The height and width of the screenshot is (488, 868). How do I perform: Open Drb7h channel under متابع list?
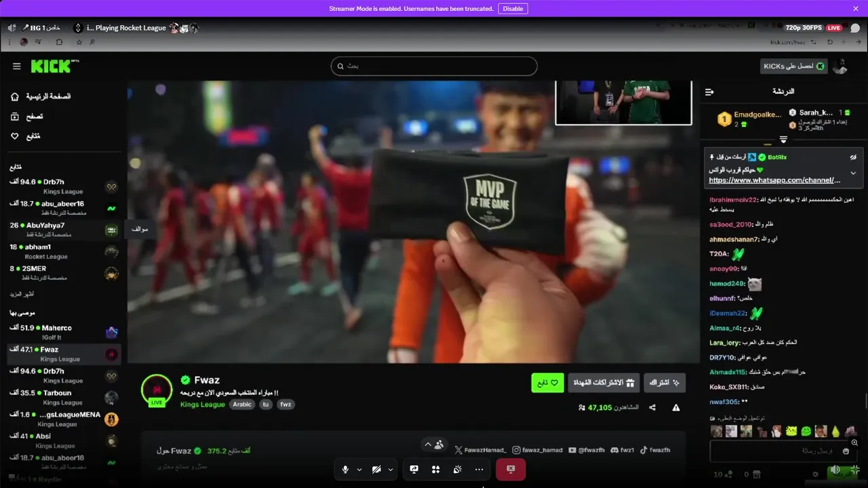pyautogui.click(x=64, y=186)
